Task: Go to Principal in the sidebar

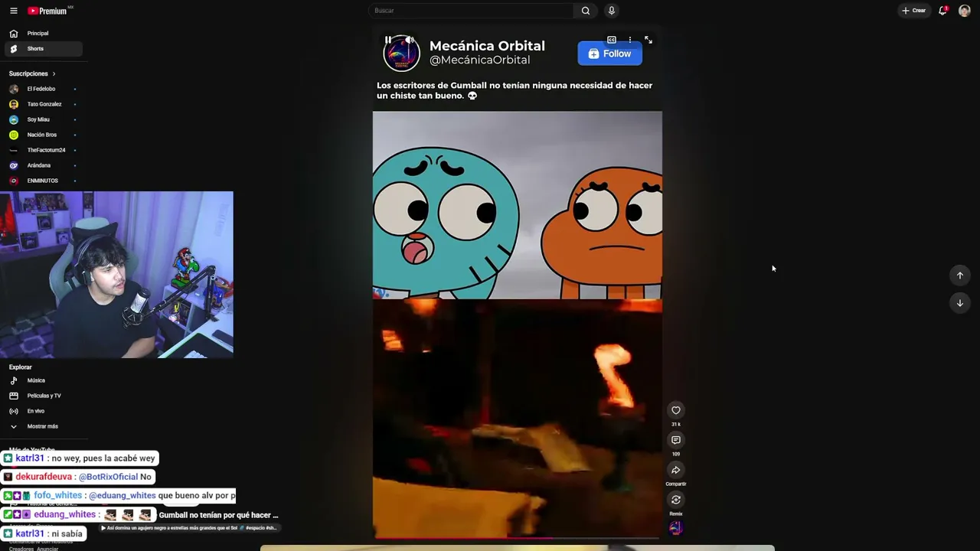Action: point(43,34)
